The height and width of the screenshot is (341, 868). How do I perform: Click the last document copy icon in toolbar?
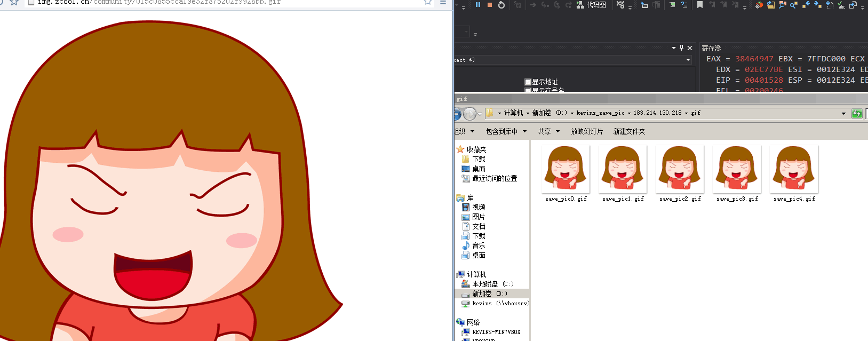tap(853, 5)
